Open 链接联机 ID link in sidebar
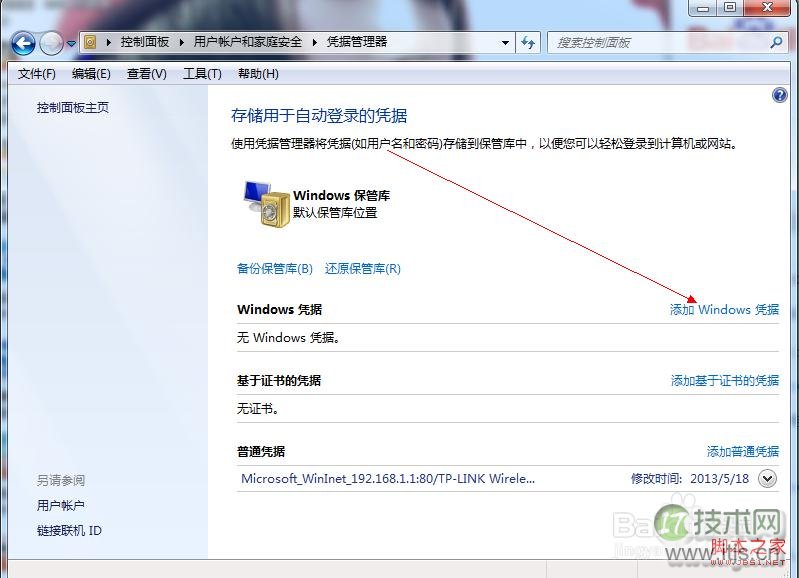The width and height of the screenshot is (799, 578). tap(69, 531)
